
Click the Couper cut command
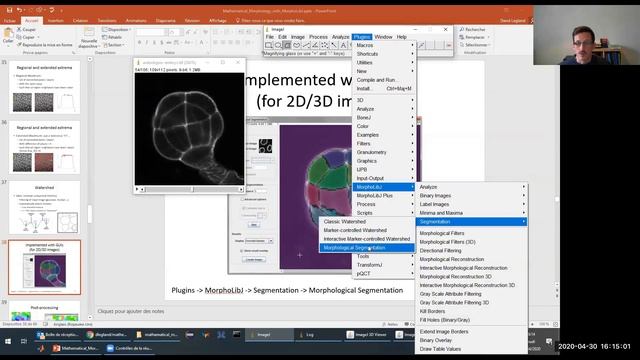(27, 29)
